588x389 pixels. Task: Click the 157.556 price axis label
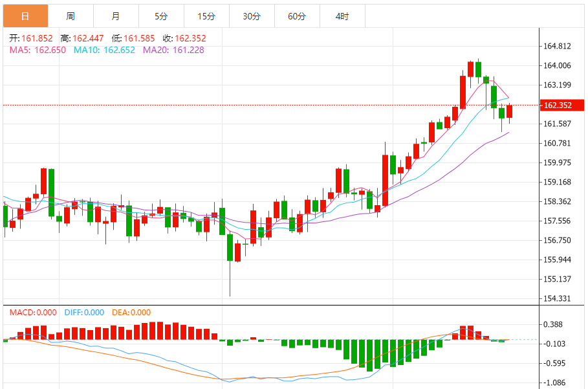point(557,221)
